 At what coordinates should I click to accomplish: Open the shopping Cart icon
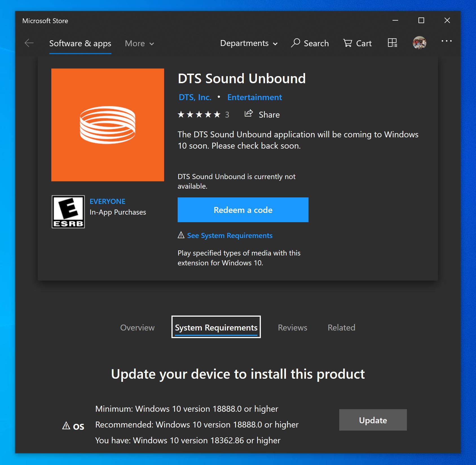(x=348, y=43)
